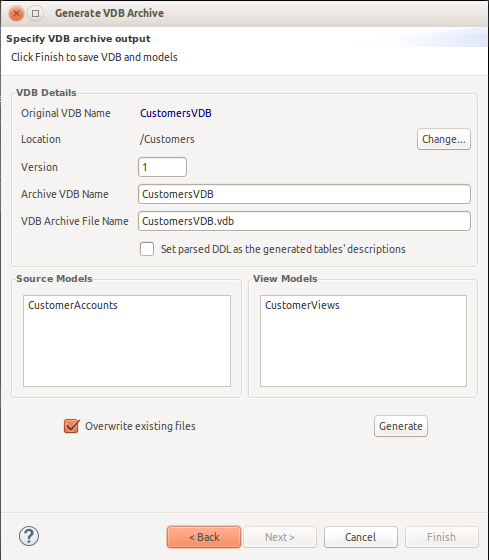The height and width of the screenshot is (560, 489).
Task: Go back with the < Back button
Action: tap(204, 537)
